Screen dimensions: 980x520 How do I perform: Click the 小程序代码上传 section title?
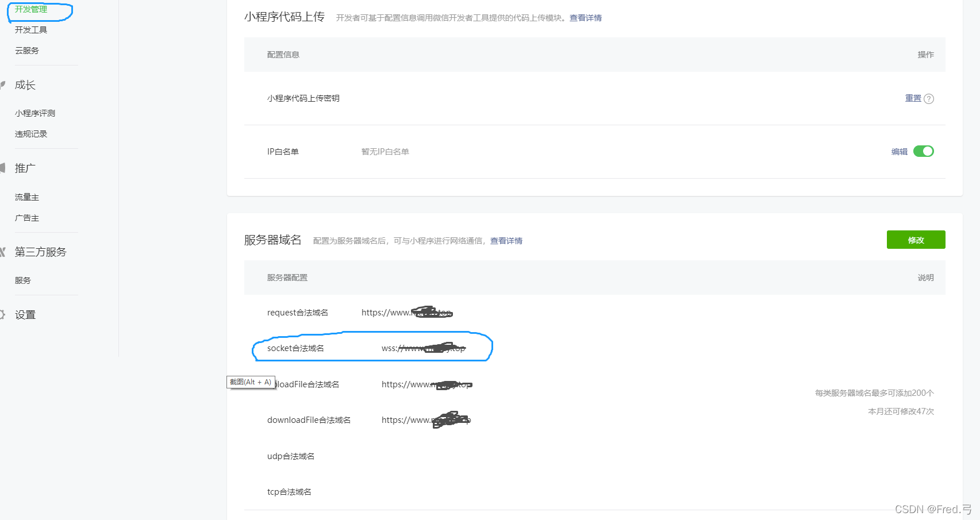[285, 17]
